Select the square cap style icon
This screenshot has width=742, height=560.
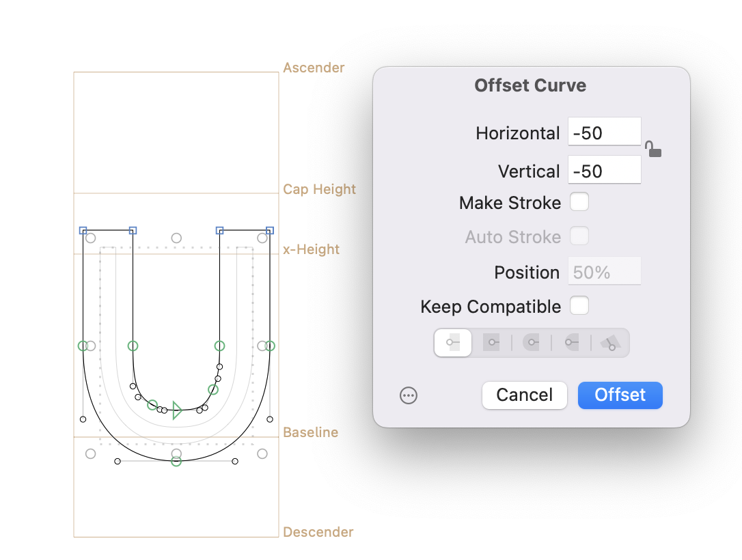(x=491, y=343)
